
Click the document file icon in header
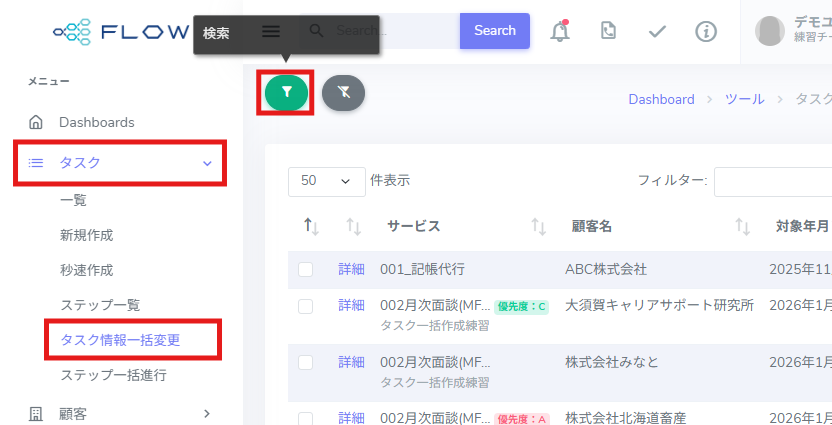coord(608,31)
